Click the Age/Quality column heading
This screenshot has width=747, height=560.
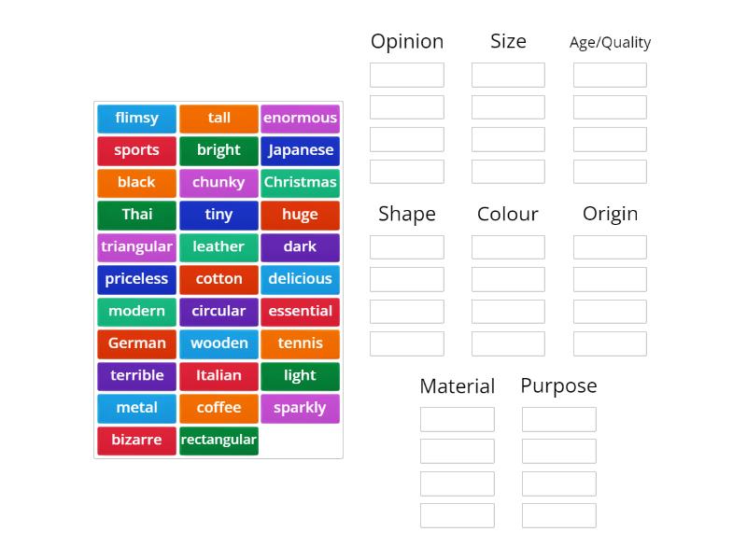610,41
